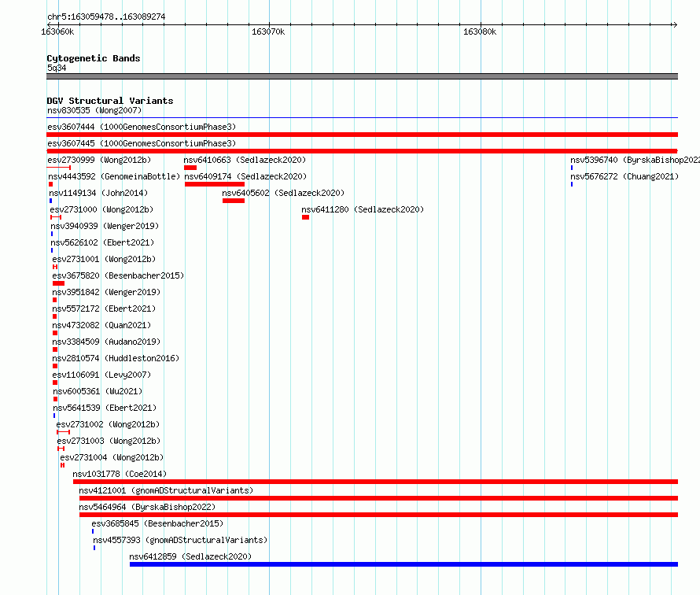Click the esv1106091 (Levy2007) label
Viewport: 700px width, 595px height.
pos(101,375)
